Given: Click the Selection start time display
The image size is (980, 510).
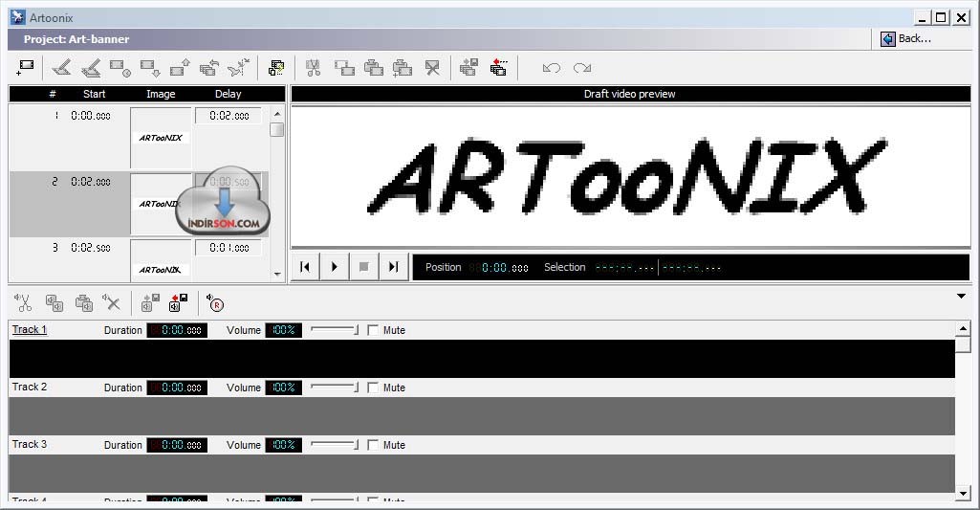Looking at the screenshot, I should click(624, 268).
